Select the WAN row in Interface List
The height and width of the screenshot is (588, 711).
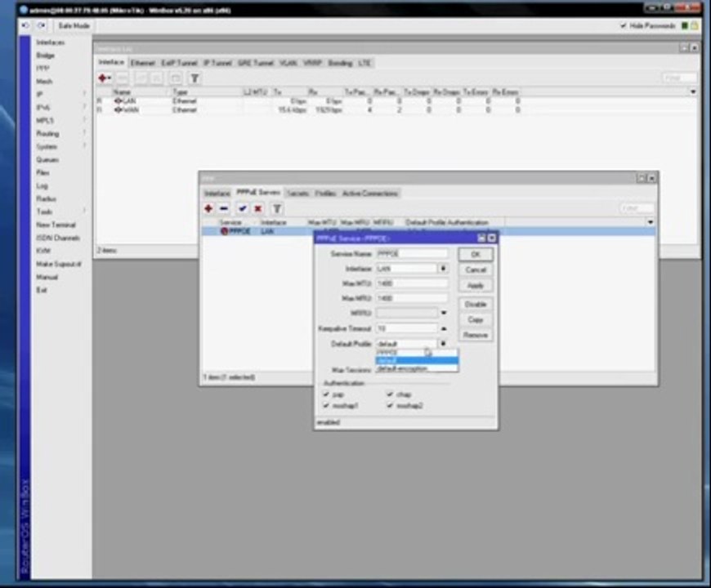(396, 109)
